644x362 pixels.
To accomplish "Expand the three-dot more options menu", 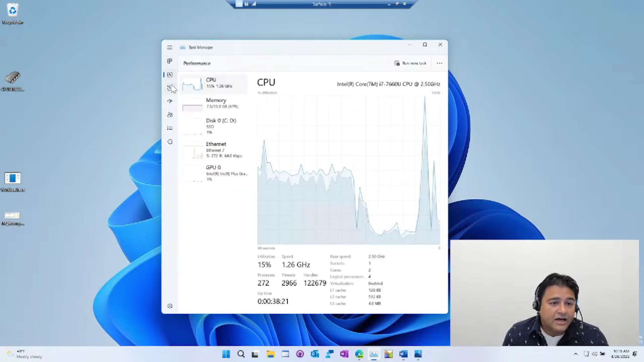I will point(439,63).
